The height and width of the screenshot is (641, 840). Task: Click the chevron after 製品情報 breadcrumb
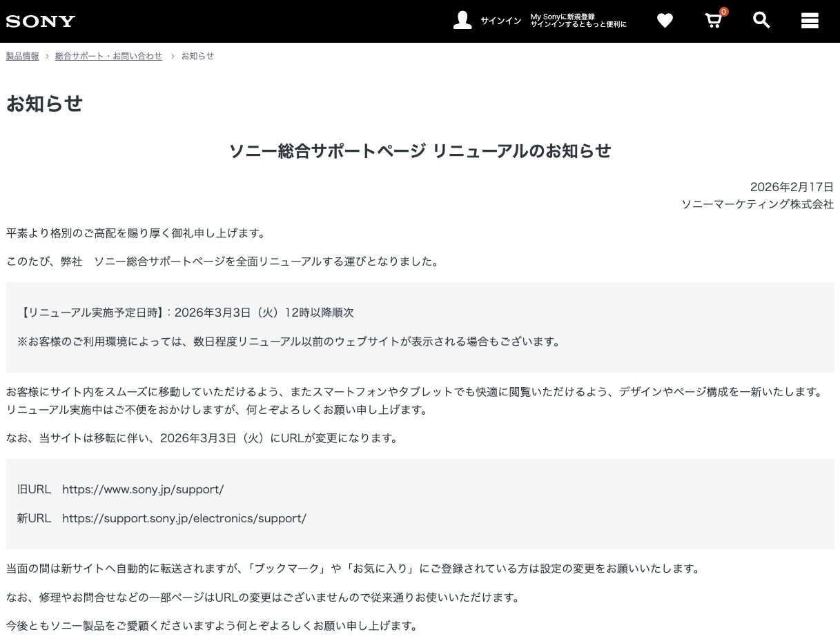coord(47,57)
